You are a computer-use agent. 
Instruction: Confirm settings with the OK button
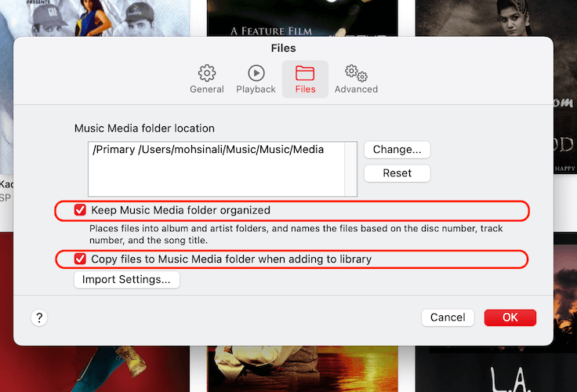pyautogui.click(x=510, y=318)
